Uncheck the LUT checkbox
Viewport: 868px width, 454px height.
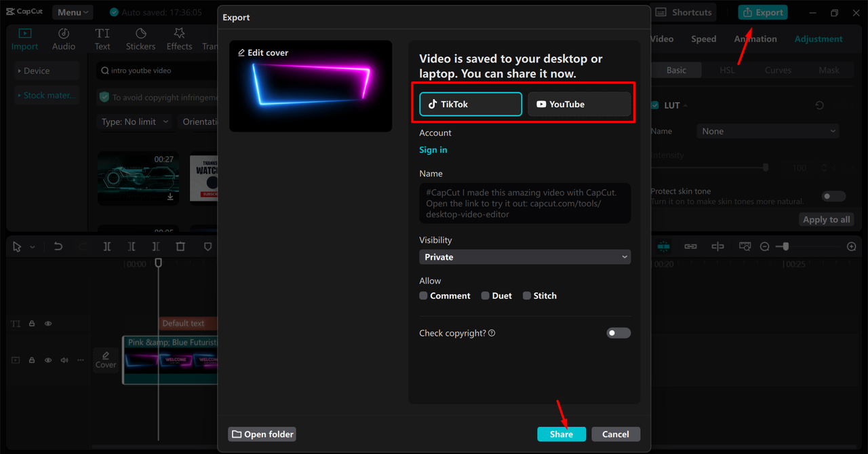coord(655,105)
